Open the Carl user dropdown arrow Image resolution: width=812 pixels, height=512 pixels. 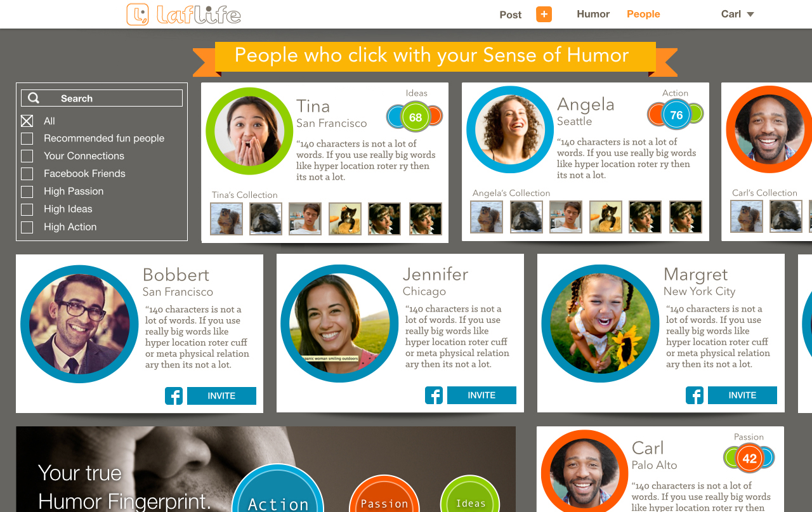click(750, 15)
